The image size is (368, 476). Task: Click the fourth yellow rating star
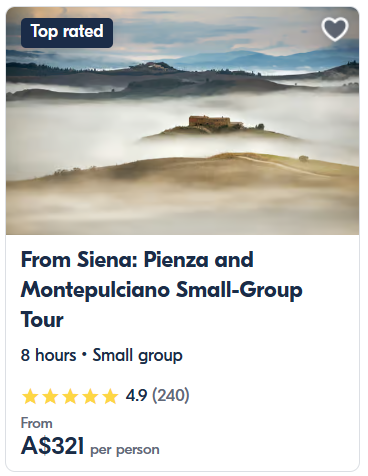pos(90,396)
